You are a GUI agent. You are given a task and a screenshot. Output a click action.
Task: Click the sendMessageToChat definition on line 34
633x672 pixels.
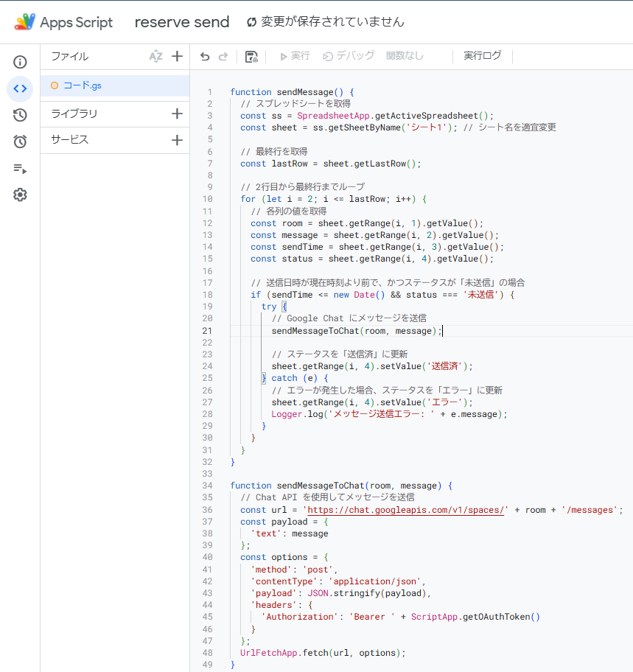320,486
